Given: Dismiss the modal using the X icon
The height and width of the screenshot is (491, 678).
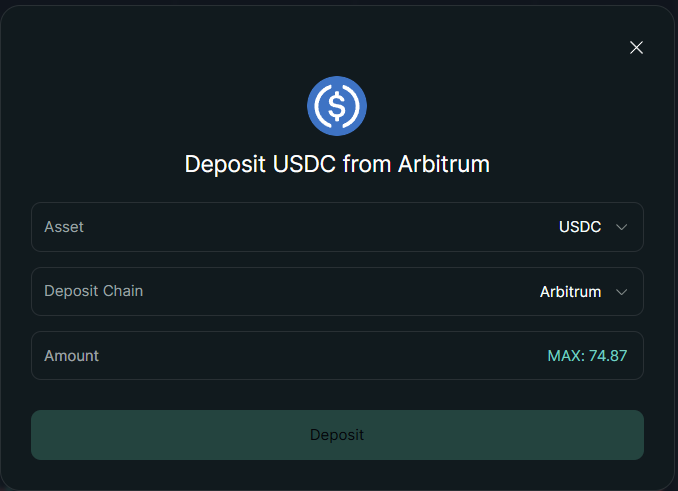Looking at the screenshot, I should (x=636, y=47).
